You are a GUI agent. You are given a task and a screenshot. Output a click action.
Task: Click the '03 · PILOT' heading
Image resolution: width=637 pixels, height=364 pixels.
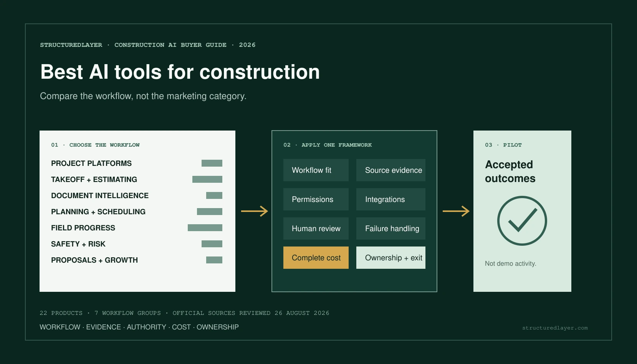[x=503, y=145]
